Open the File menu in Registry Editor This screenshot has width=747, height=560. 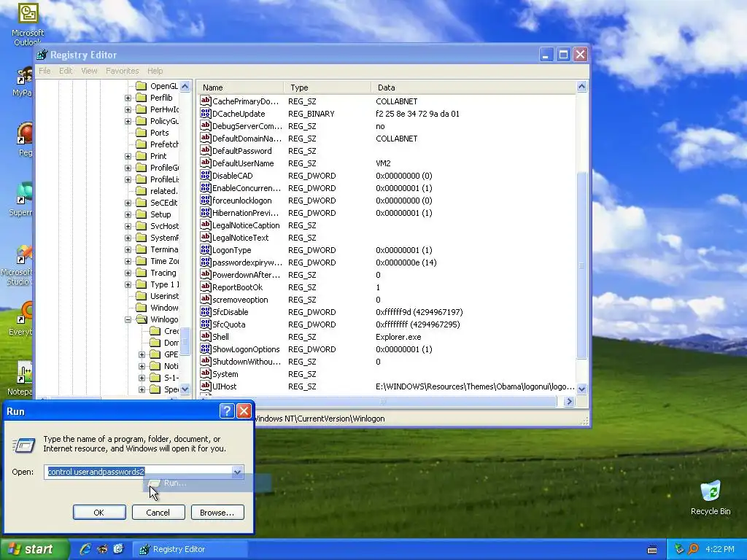[44, 71]
